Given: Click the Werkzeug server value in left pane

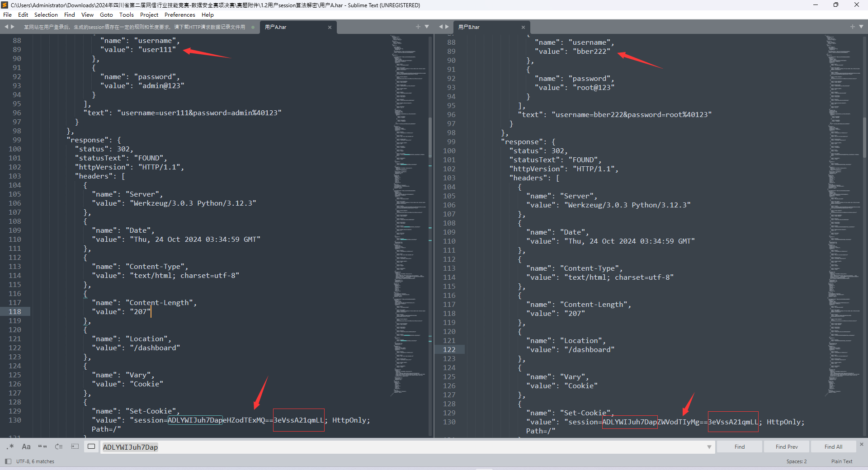Looking at the screenshot, I should coord(193,203).
